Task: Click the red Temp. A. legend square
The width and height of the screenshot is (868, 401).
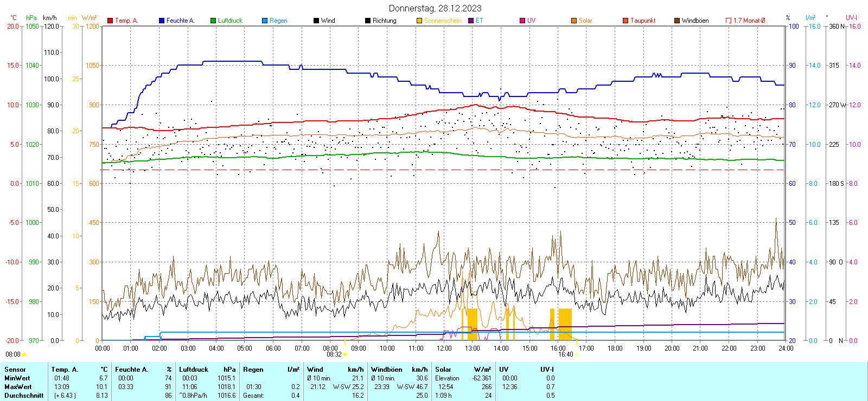Action: [110, 21]
